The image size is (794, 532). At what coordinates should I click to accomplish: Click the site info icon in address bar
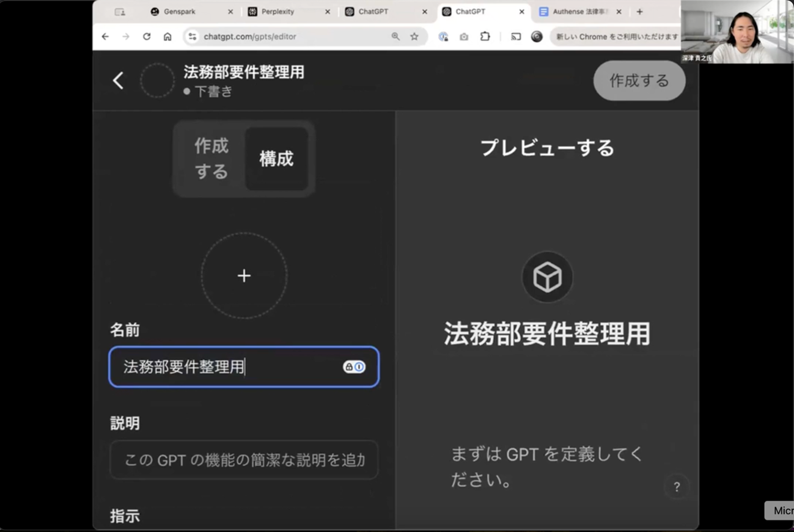click(x=193, y=37)
